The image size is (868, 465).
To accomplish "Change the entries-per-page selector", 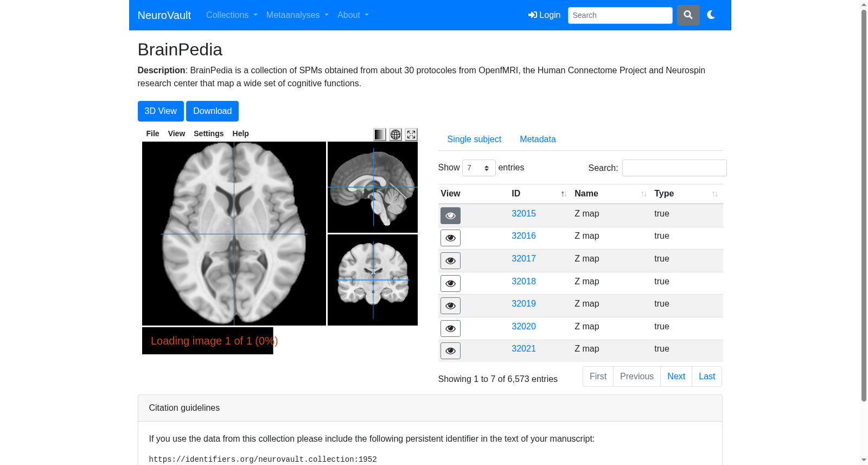I will [478, 168].
